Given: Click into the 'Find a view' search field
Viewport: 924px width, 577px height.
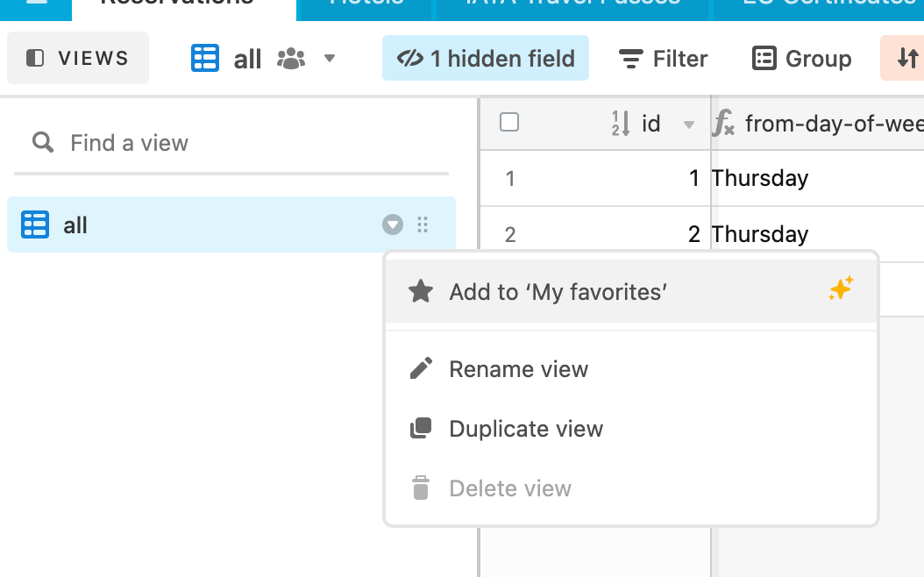Looking at the screenshot, I should click(x=231, y=143).
